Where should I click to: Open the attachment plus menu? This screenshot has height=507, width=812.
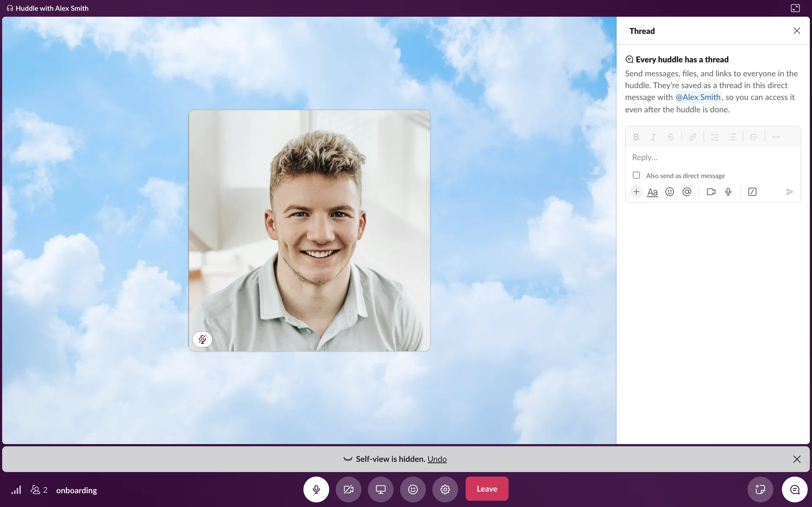tap(636, 192)
